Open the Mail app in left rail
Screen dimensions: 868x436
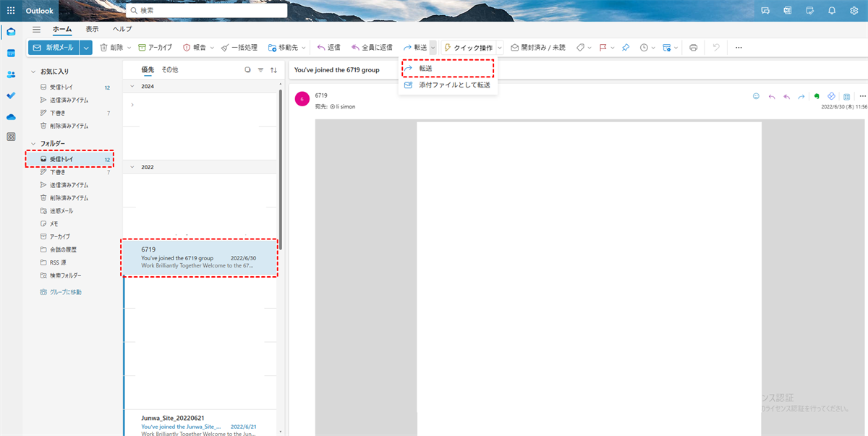coord(11,32)
